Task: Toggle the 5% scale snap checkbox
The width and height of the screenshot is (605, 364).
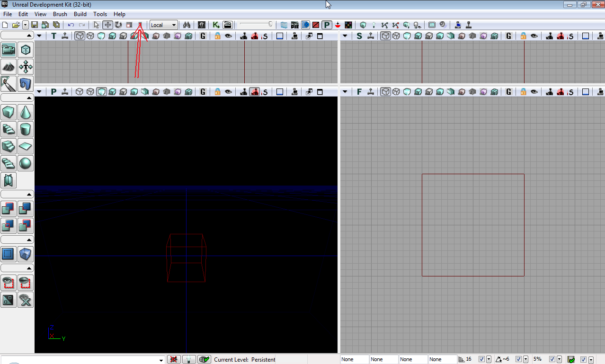Action: 552,359
